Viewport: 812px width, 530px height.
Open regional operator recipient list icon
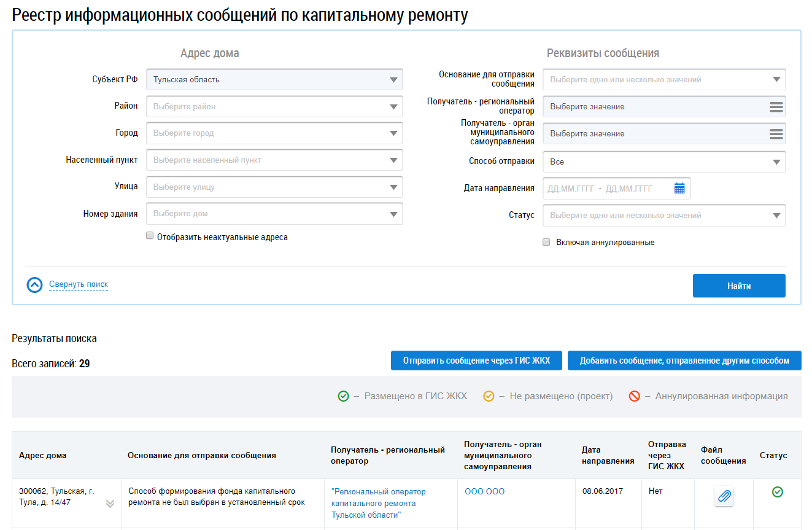tap(776, 107)
